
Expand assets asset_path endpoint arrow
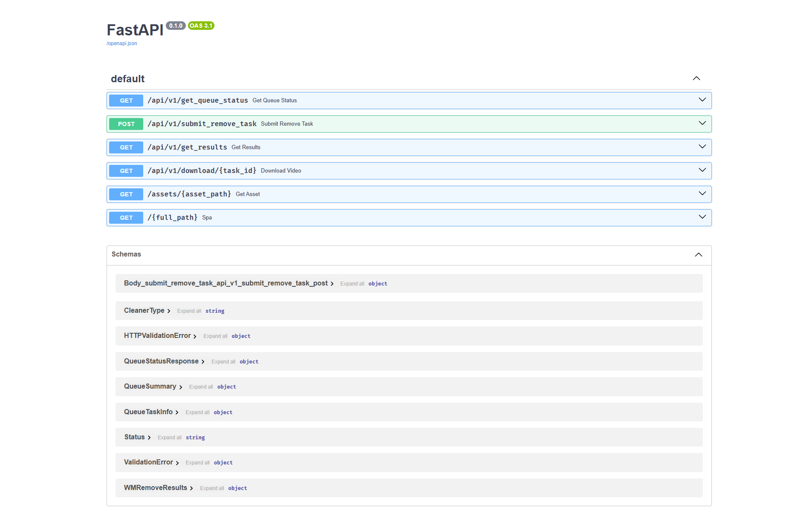(x=702, y=194)
